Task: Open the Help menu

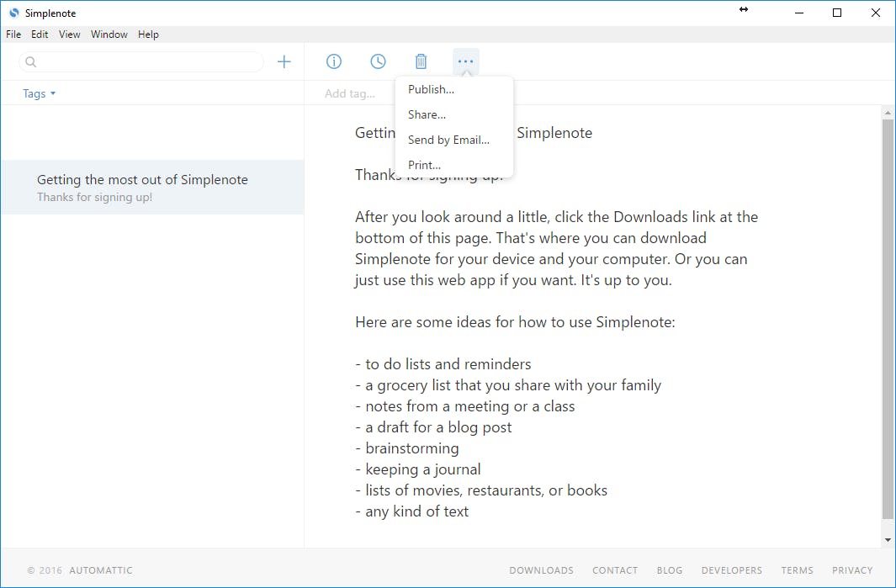Action: point(149,34)
